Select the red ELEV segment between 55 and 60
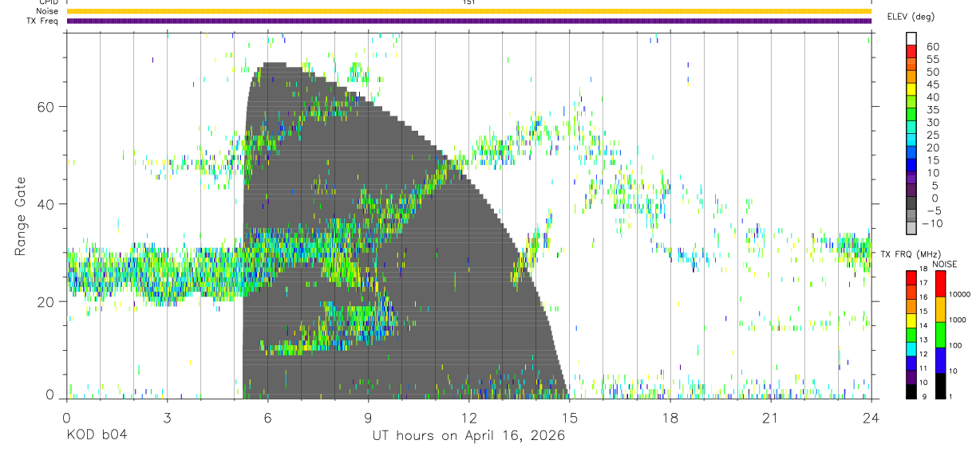Viewport: 980px width, 452px height. 911,52
